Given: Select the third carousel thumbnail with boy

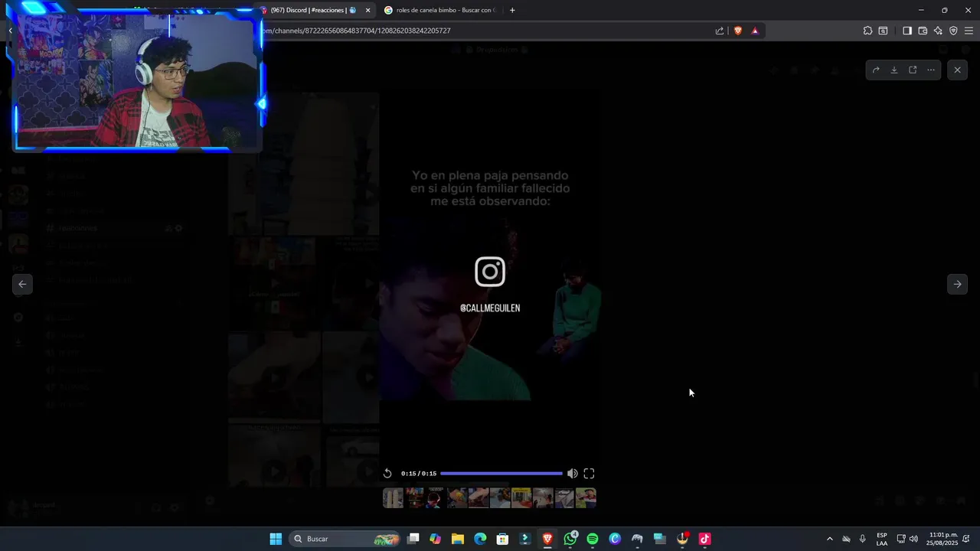Looking at the screenshot, I should [x=436, y=498].
